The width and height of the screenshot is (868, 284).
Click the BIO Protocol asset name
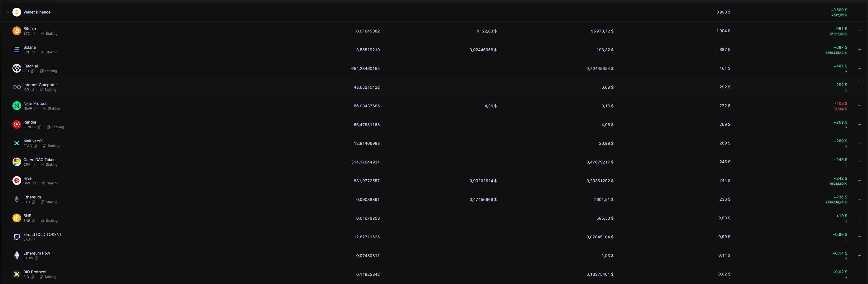[35, 272]
